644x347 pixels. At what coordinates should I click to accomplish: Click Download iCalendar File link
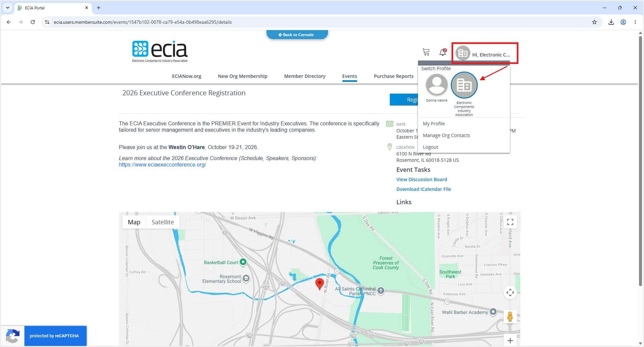pos(423,189)
